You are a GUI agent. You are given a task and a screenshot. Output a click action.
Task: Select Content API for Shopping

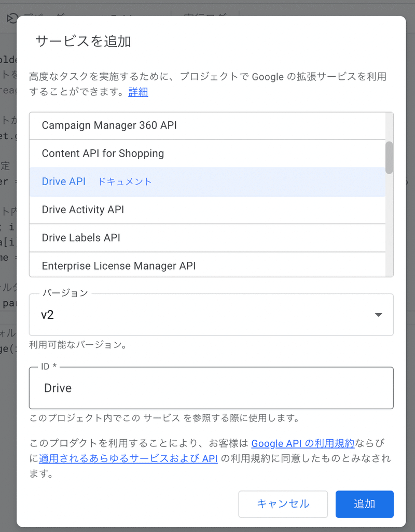pyautogui.click(x=208, y=153)
